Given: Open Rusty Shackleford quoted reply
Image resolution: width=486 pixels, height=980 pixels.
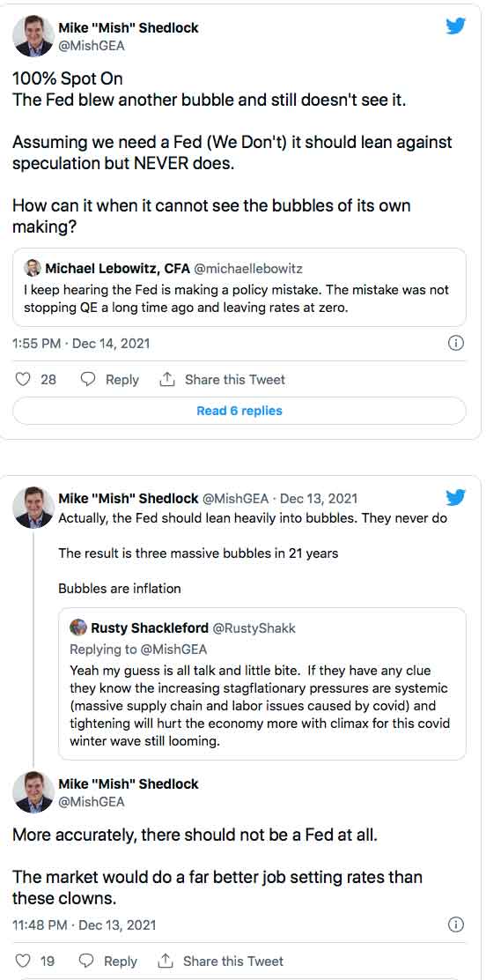Looking at the screenshot, I should 261,684.
